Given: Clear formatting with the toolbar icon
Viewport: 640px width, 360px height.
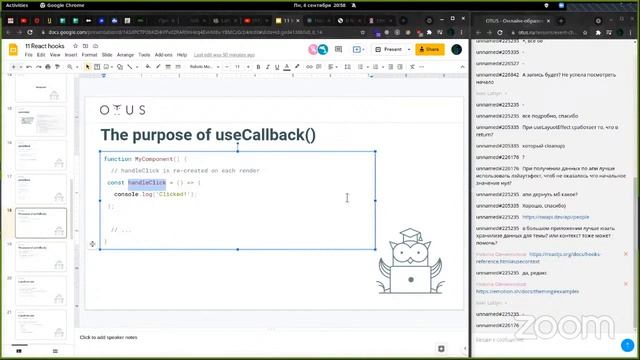Looking at the screenshot, I should pyautogui.click(x=412, y=67).
